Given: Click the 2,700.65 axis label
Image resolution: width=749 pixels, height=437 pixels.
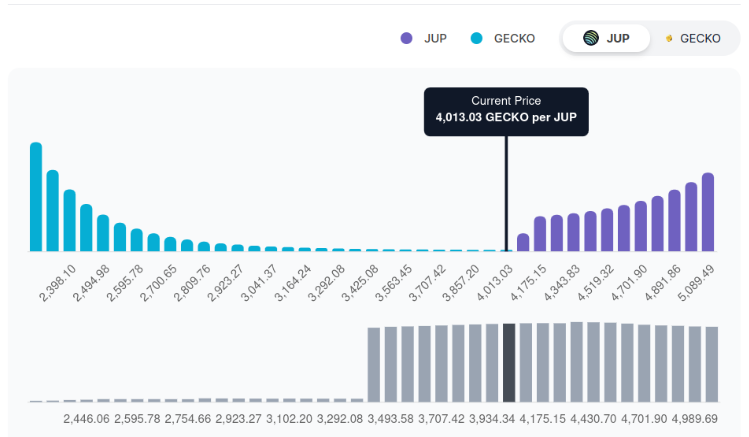Looking at the screenshot, I should pyautogui.click(x=158, y=283).
